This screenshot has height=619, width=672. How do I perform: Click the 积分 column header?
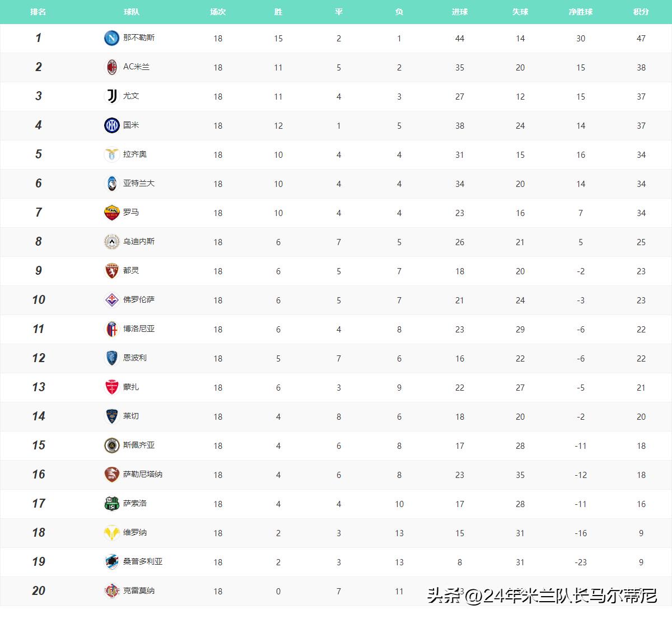click(x=641, y=12)
